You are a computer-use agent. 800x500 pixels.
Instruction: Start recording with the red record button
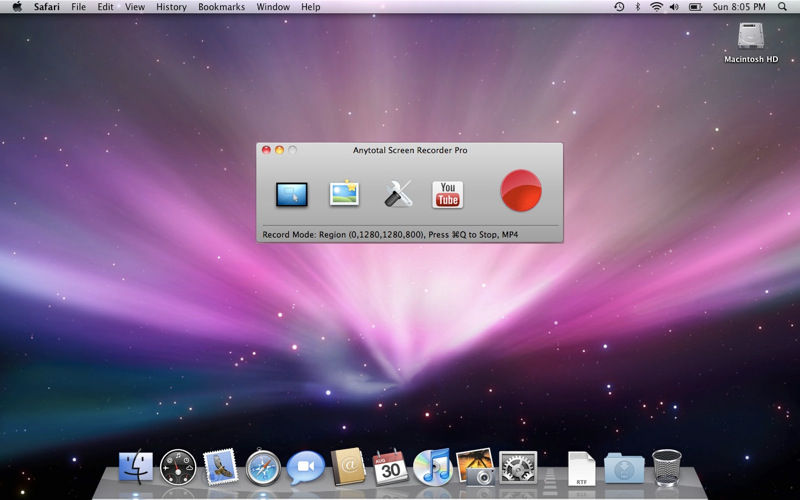521,190
